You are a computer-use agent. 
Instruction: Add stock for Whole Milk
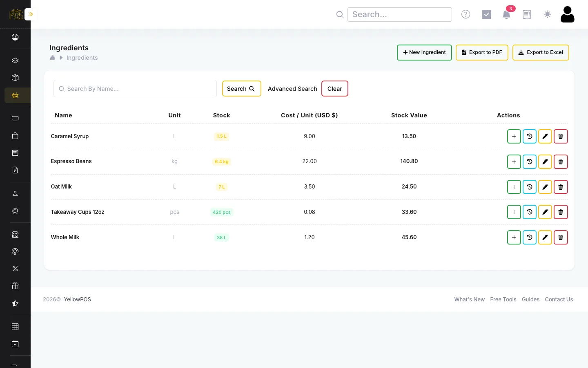tap(514, 238)
